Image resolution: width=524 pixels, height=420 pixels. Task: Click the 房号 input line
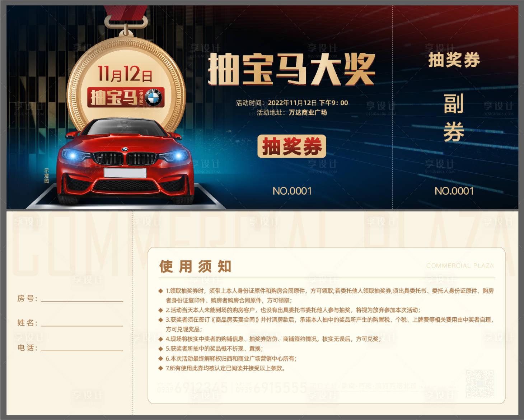pos(82,301)
